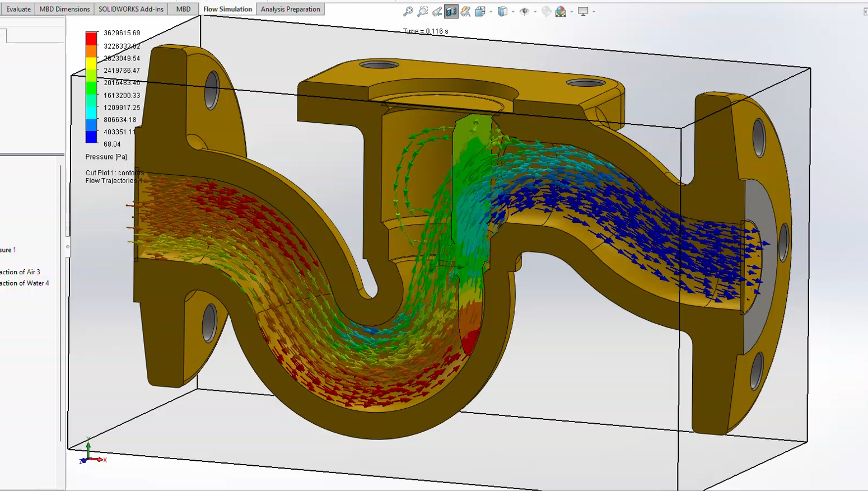Click the left panel collapse handle
Viewport: 868px width, 491px height.
click(68, 246)
